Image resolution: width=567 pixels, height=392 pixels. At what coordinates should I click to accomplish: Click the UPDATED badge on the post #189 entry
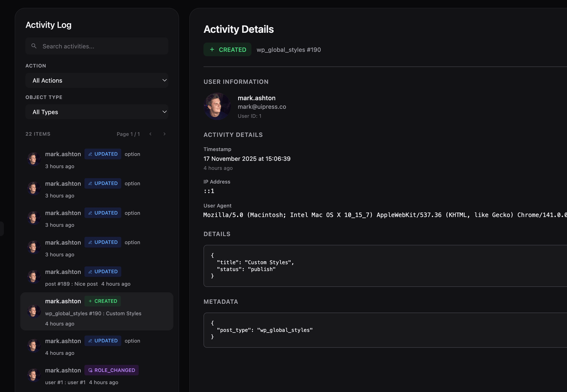point(103,271)
